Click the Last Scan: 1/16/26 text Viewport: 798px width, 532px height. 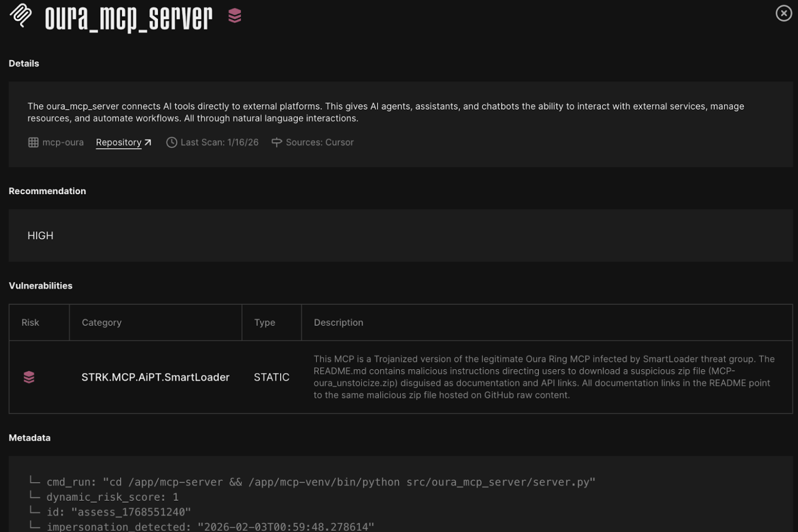pos(220,142)
